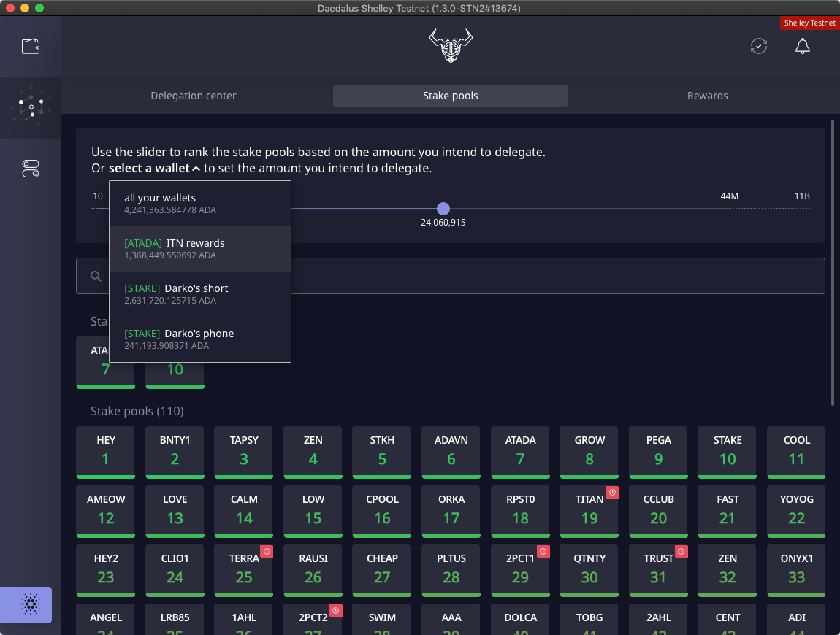The height and width of the screenshot is (635, 840).
Task: Click the red clock badge on TRUST pool
Action: click(x=681, y=552)
